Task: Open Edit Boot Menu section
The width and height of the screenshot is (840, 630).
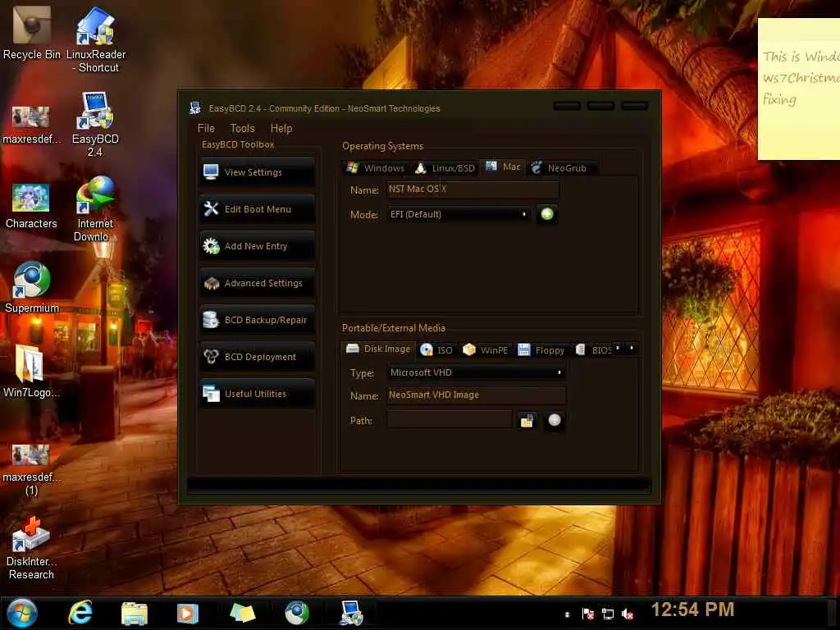Action: tap(257, 209)
